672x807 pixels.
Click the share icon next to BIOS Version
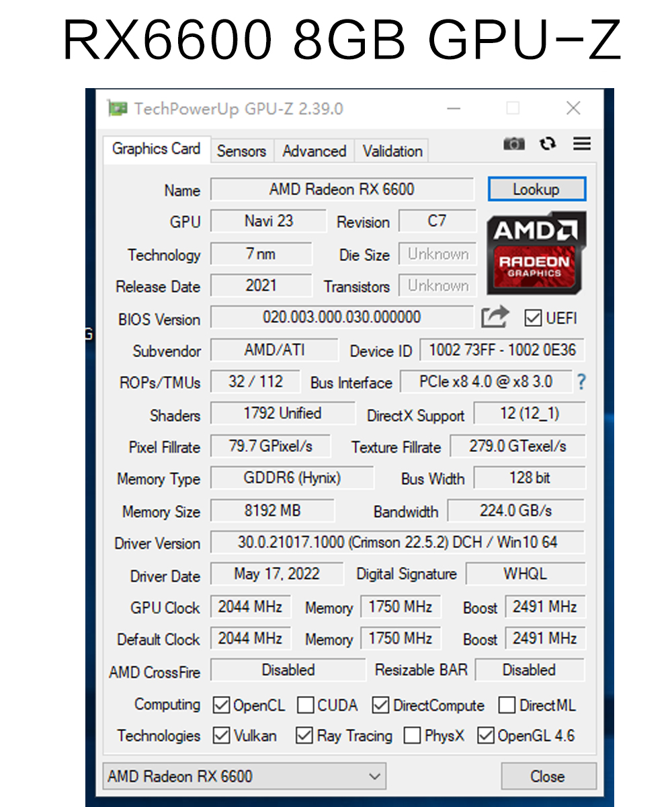coord(495,317)
